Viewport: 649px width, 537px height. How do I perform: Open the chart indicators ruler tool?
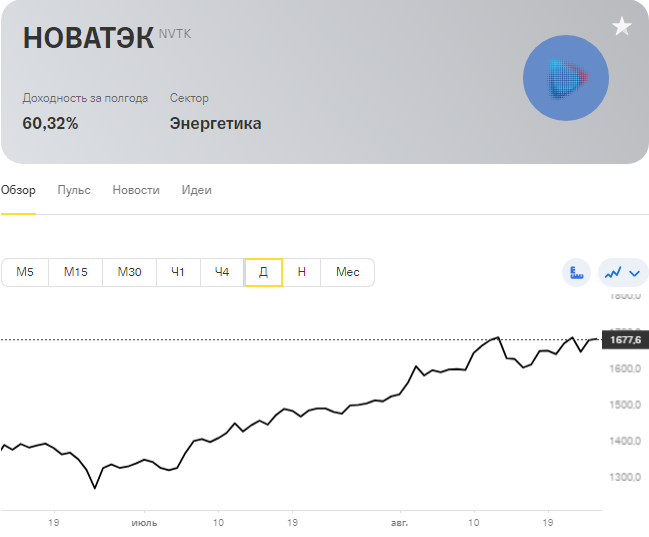pyautogui.click(x=576, y=272)
